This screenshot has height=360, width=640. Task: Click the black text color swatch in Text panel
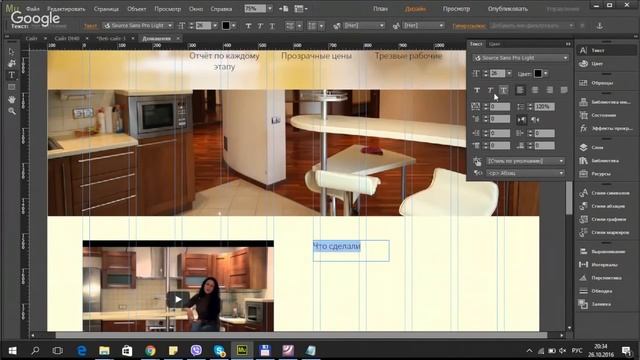tap(538, 73)
